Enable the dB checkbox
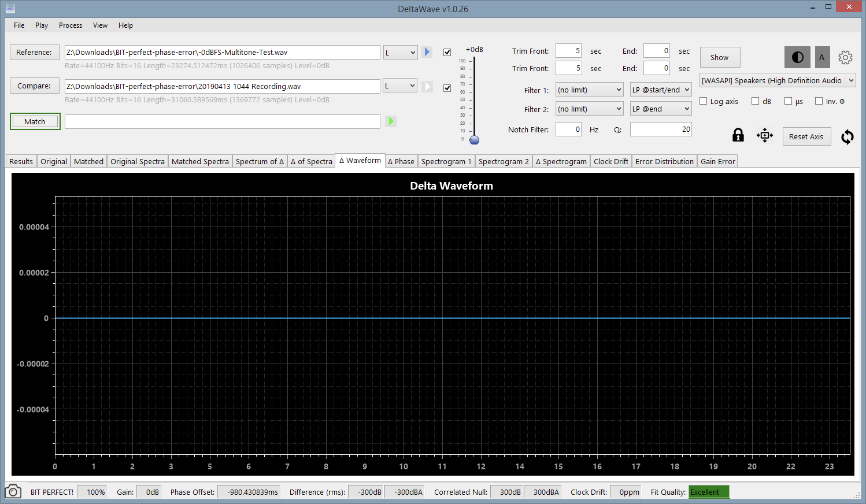Image resolution: width=866 pixels, height=504 pixels. coord(755,101)
